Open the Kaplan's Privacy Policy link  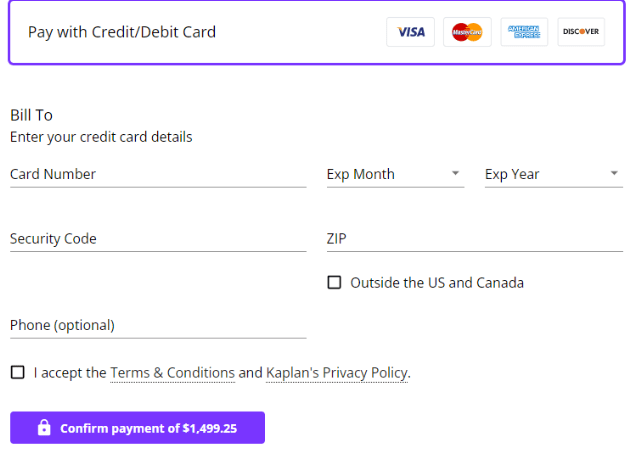click(x=337, y=373)
